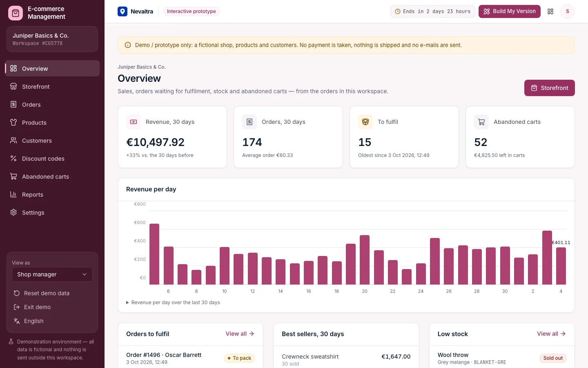Click the Revenue, 30 days card icon
The height and width of the screenshot is (368, 588).
click(134, 122)
